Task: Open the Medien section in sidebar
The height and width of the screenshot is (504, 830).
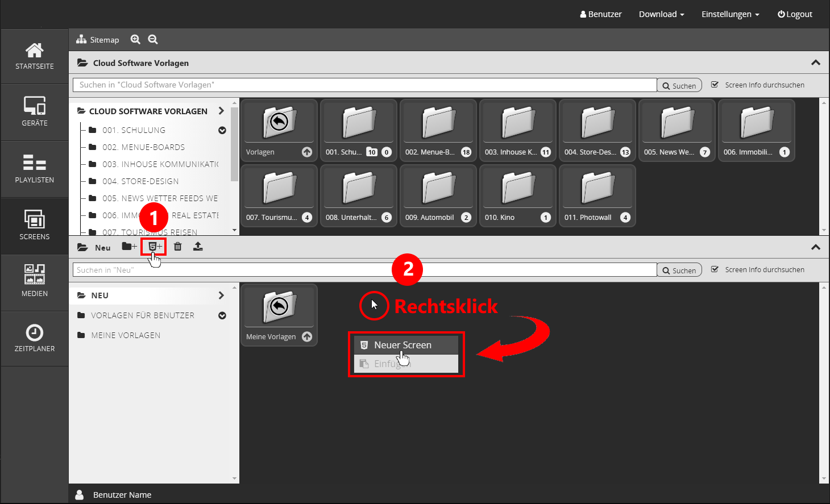Action: [x=35, y=281]
